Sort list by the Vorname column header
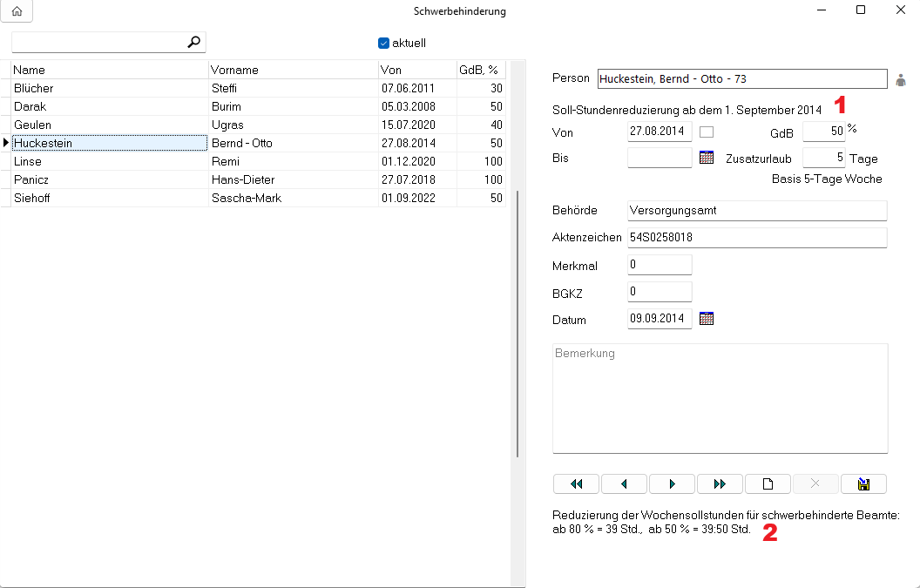Viewport: 920px width, 588px height. (294, 70)
